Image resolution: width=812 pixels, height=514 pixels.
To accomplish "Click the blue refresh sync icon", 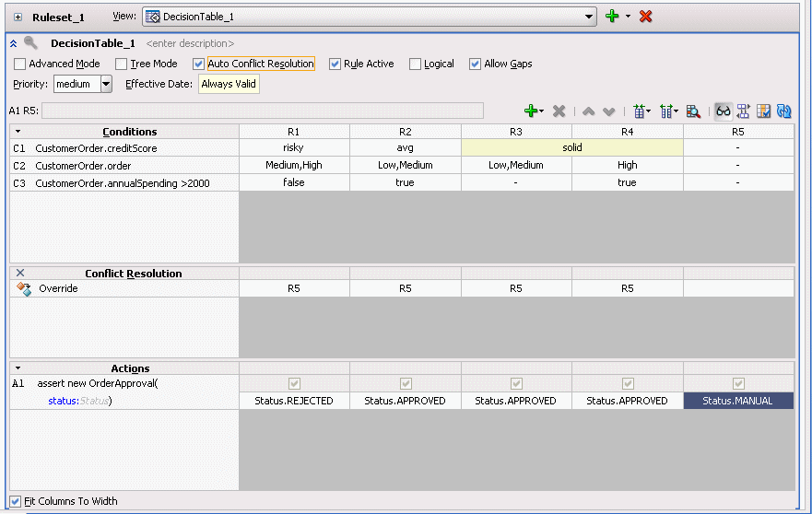I will click(784, 111).
